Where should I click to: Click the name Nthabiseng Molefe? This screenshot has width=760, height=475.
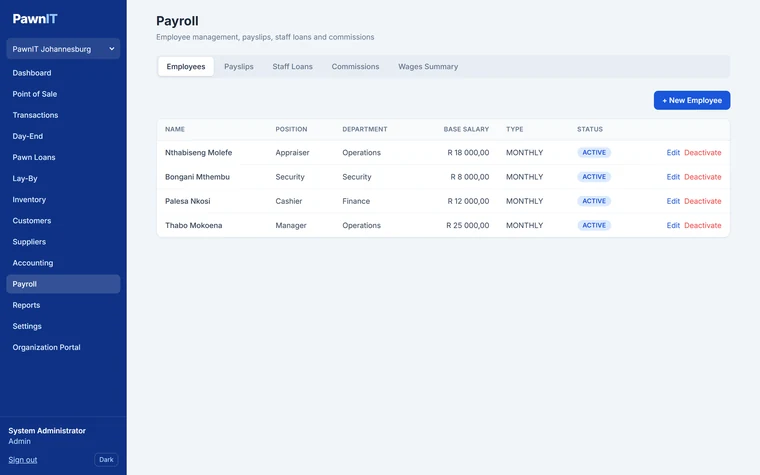(x=198, y=153)
